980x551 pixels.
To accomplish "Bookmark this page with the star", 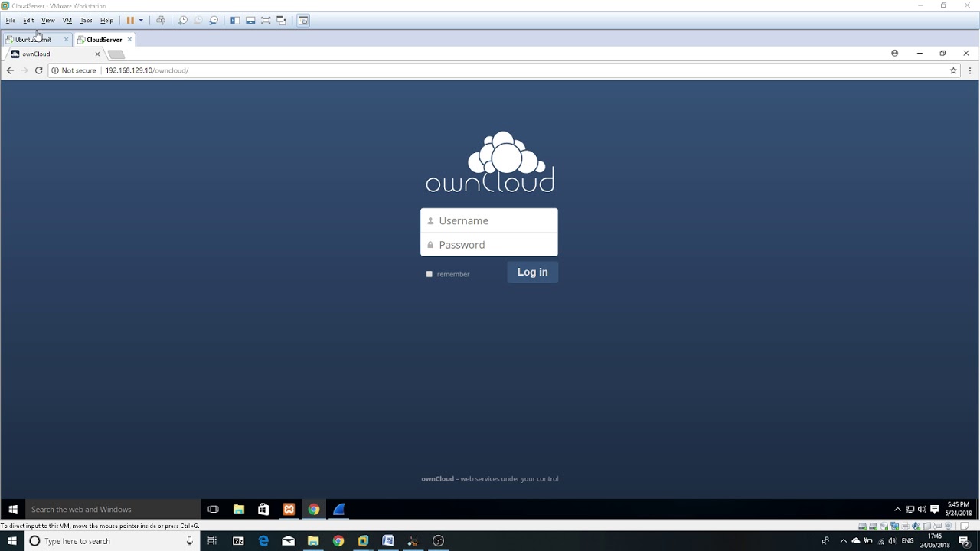I will pos(953,70).
